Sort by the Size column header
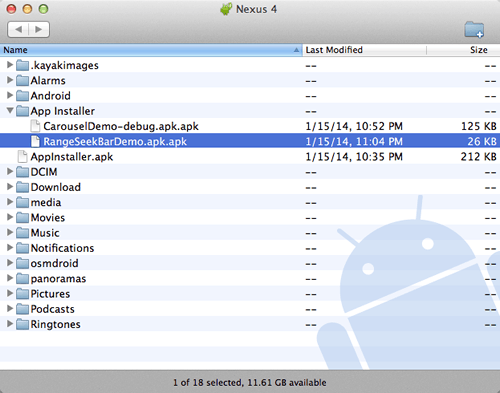This screenshot has height=393, width=500. coord(463,50)
